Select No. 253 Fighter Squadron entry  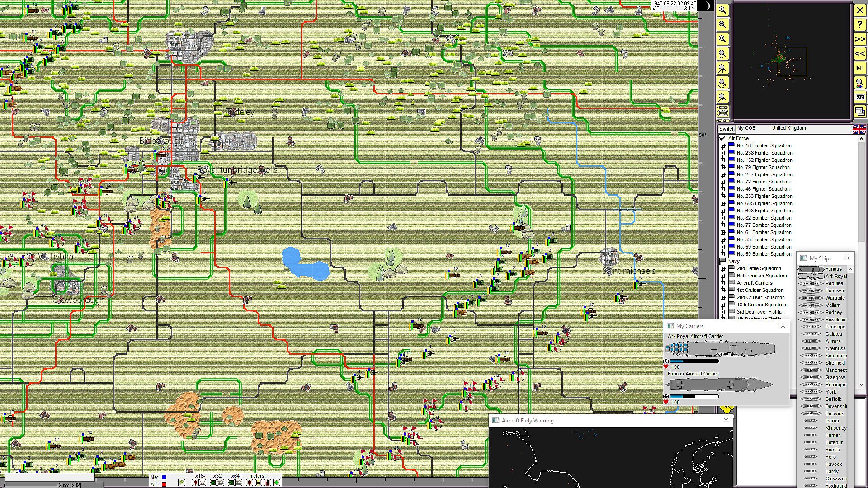click(x=764, y=196)
